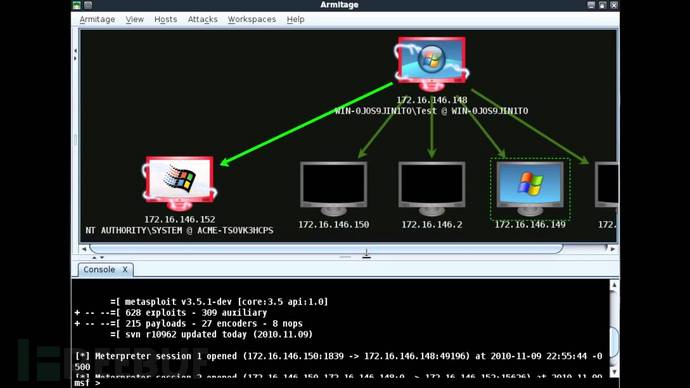The width and height of the screenshot is (690, 388).
Task: Click the horizontal scrollbar left arrow in graph
Action: coord(84,249)
